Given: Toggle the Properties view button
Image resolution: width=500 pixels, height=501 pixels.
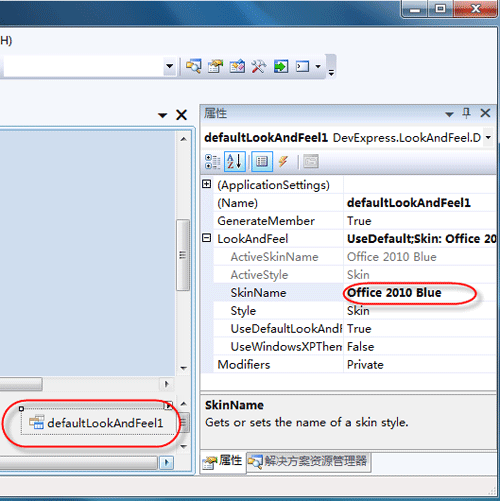Looking at the screenshot, I should click(x=262, y=162).
